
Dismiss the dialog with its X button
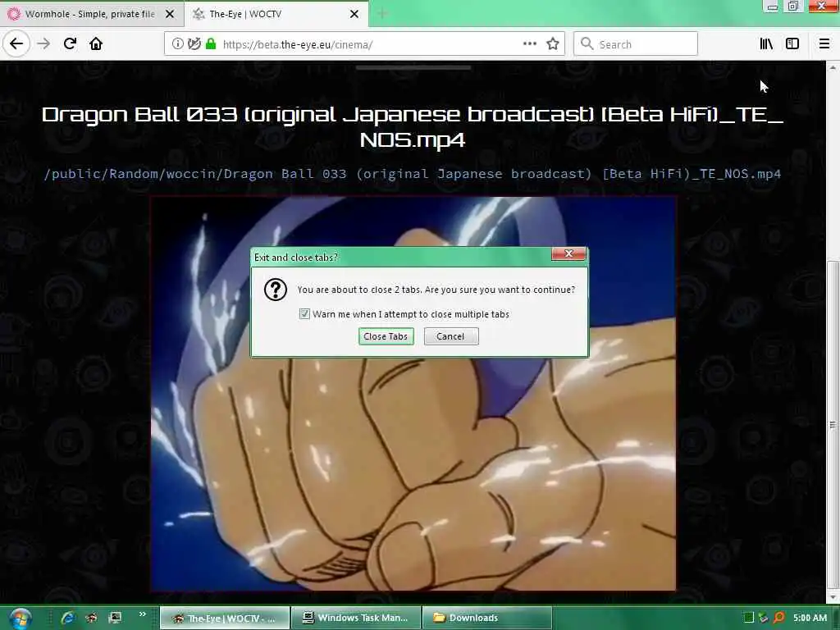pyautogui.click(x=568, y=254)
